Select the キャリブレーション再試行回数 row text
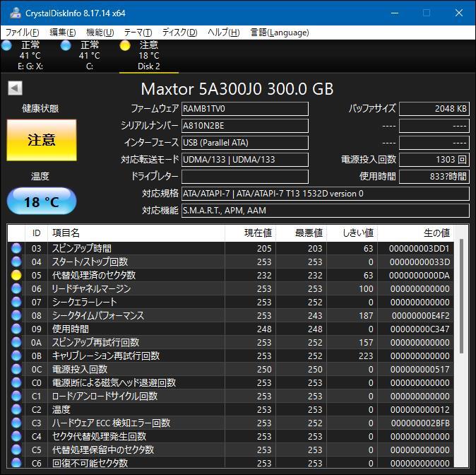This screenshot has height=475, width=476. point(106,356)
